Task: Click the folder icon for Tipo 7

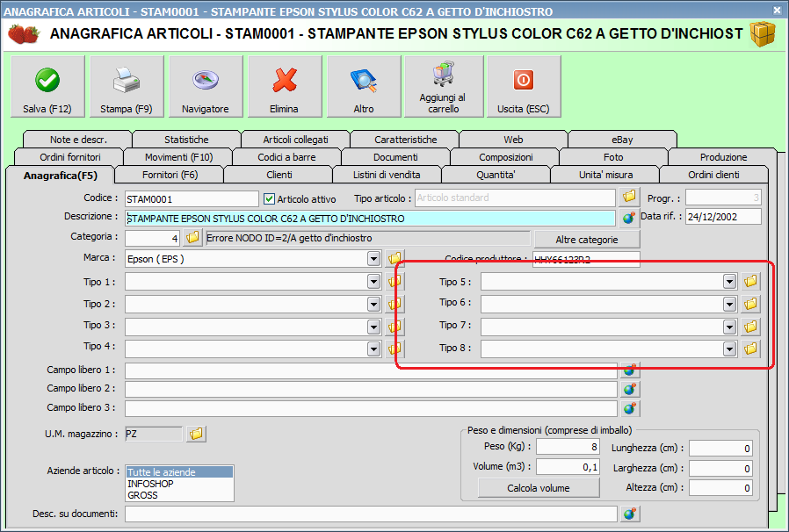Action: [750, 327]
